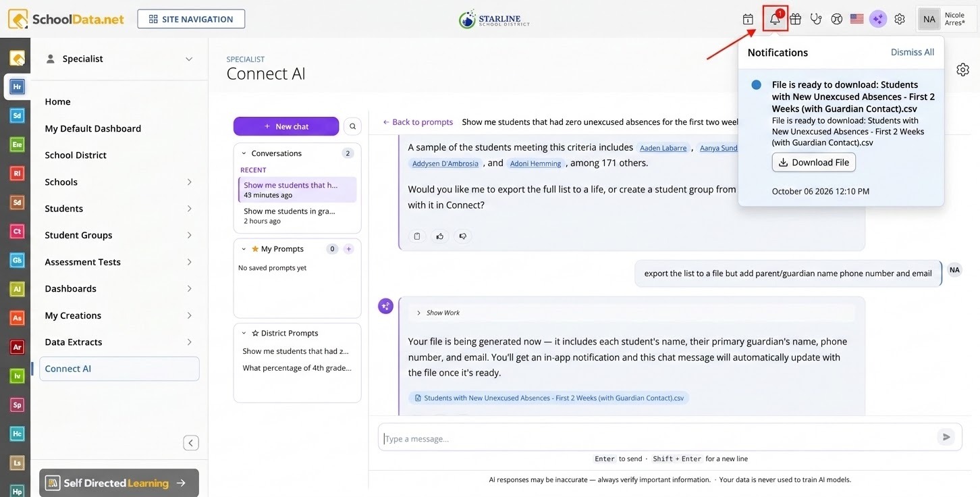Image resolution: width=980 pixels, height=497 pixels.
Task: Click the Hr app icon in left rail
Action: [x=18, y=87]
